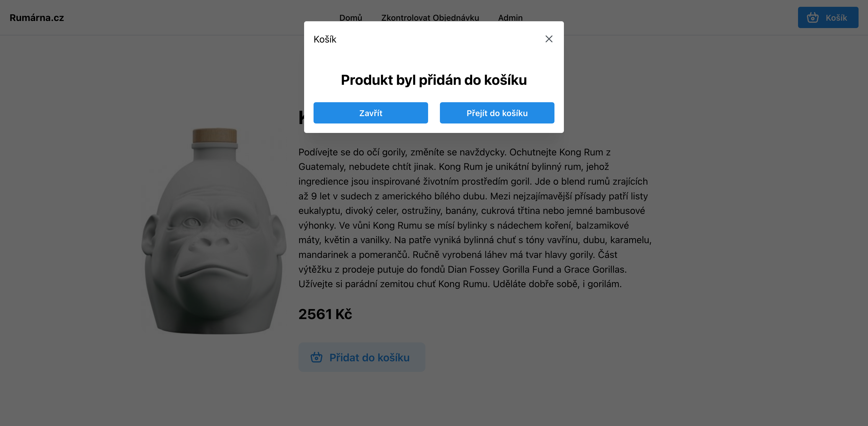The height and width of the screenshot is (426, 868).
Task: Open the Košík button in the header
Action: click(828, 17)
